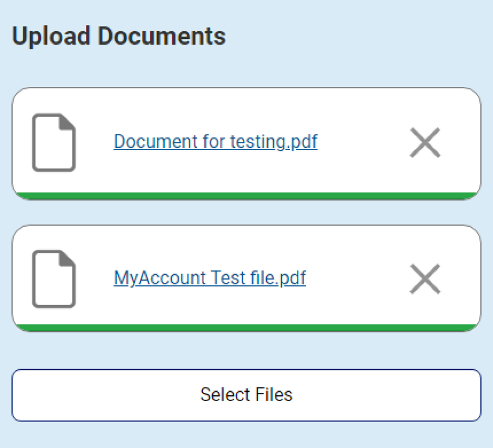Viewport: 493px width, 448px height.
Task: Click folded corner of second document icon
Action: tap(67, 258)
